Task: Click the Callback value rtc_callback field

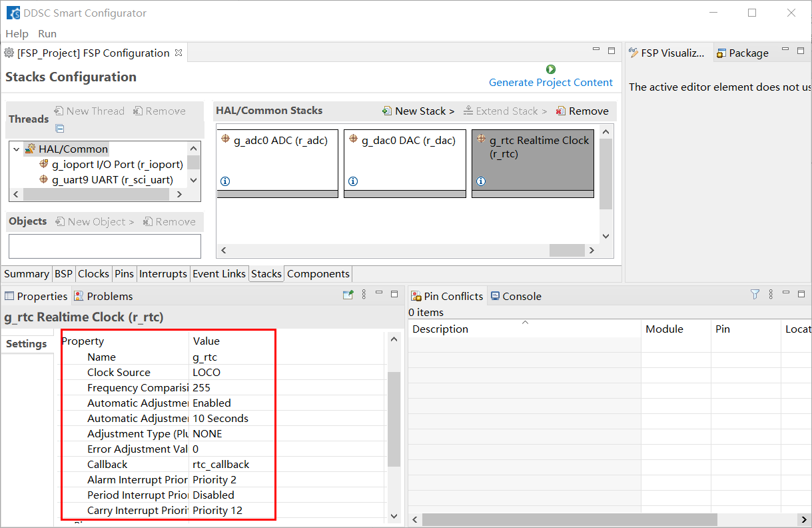Action: point(220,464)
